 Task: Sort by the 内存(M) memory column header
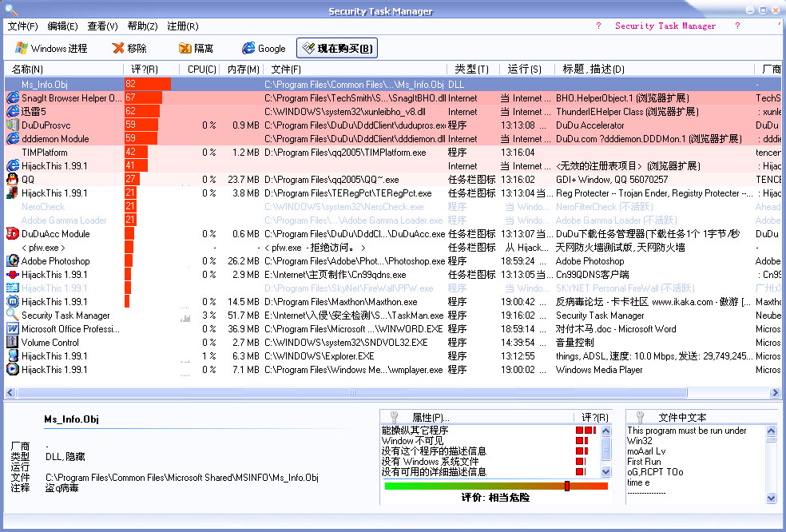241,69
